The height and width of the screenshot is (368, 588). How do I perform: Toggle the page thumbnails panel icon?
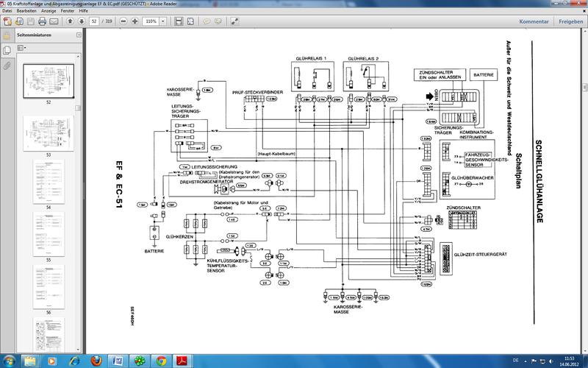[x=7, y=49]
